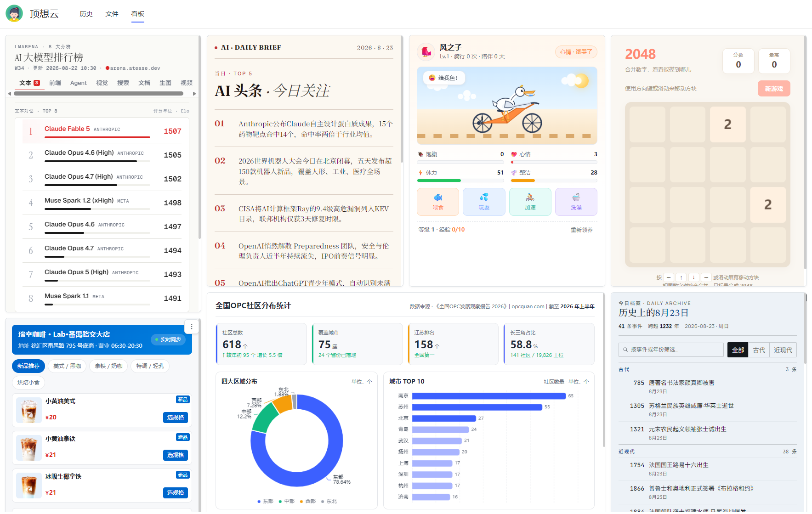
Task: Select the 新品推荐 coffee category
Action: point(28,366)
